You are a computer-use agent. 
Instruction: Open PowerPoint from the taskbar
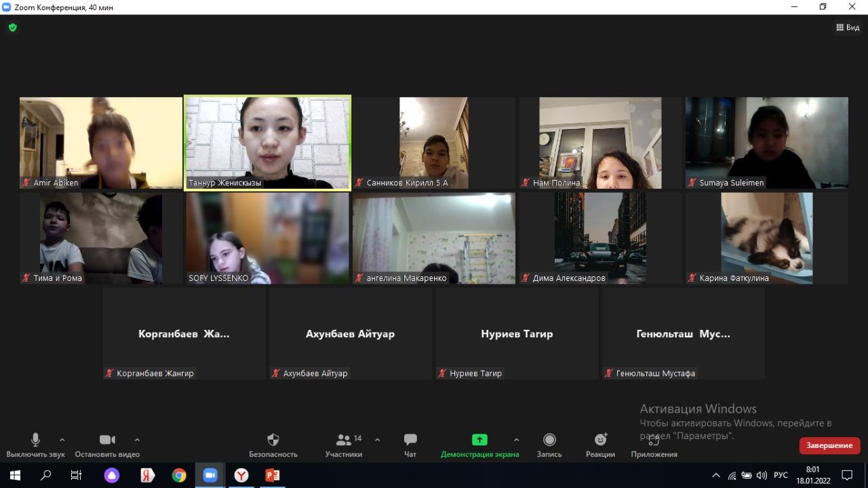(273, 475)
